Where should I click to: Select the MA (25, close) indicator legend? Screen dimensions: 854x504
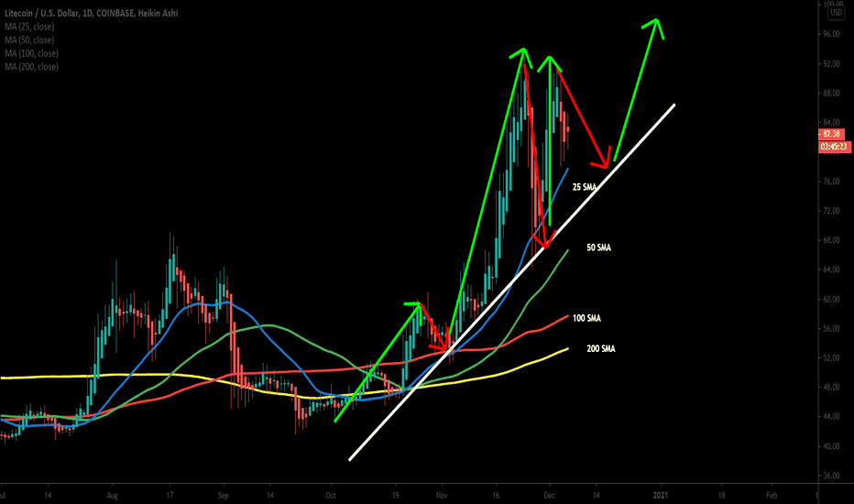click(x=29, y=27)
